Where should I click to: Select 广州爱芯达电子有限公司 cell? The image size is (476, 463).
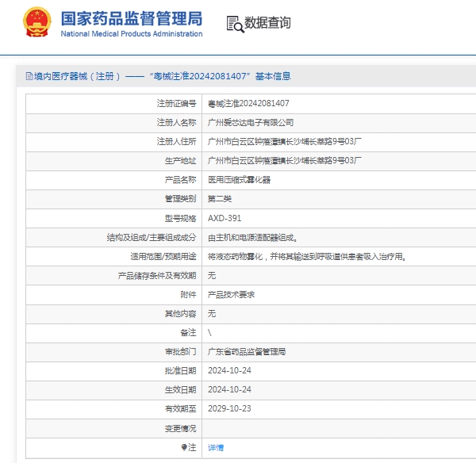251,123
